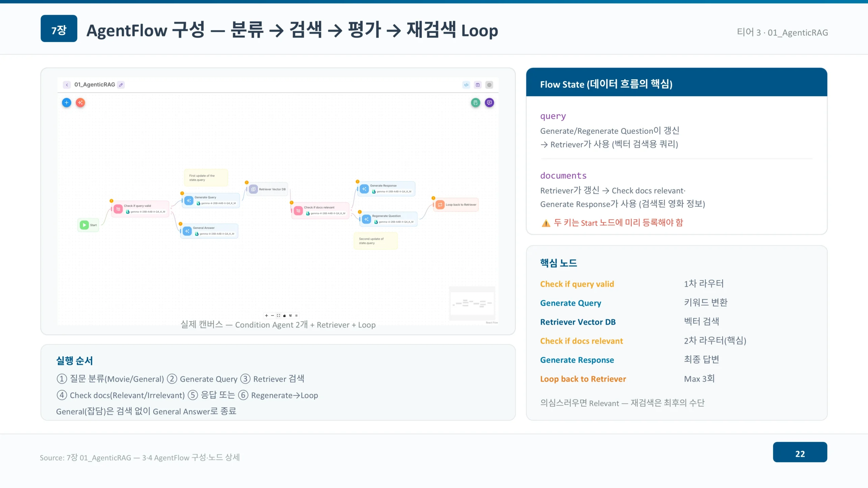
Task: Click the React Flow minimap thumbnail
Action: (472, 303)
